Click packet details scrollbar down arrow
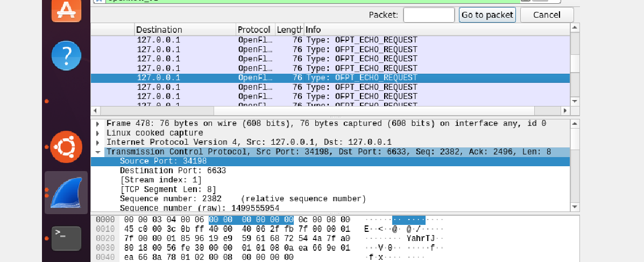 (575, 207)
